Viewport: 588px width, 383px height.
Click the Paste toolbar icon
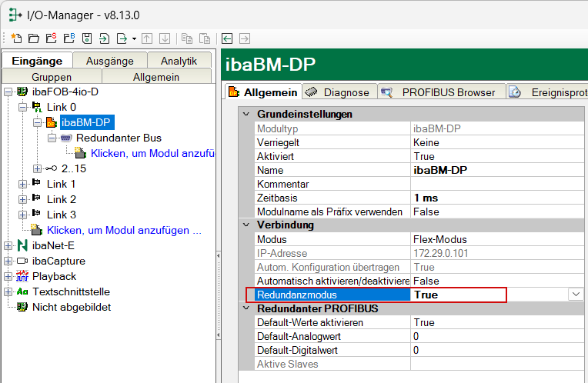pos(205,38)
